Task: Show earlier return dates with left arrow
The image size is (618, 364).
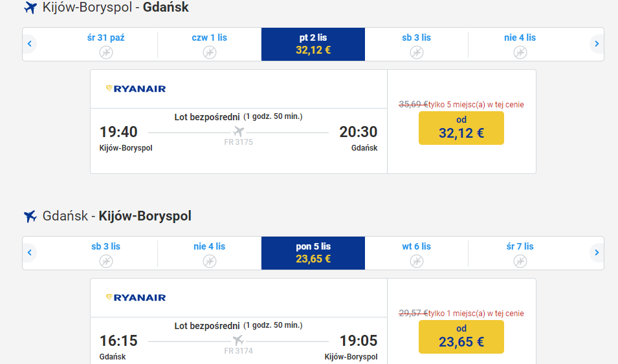Action: point(30,253)
